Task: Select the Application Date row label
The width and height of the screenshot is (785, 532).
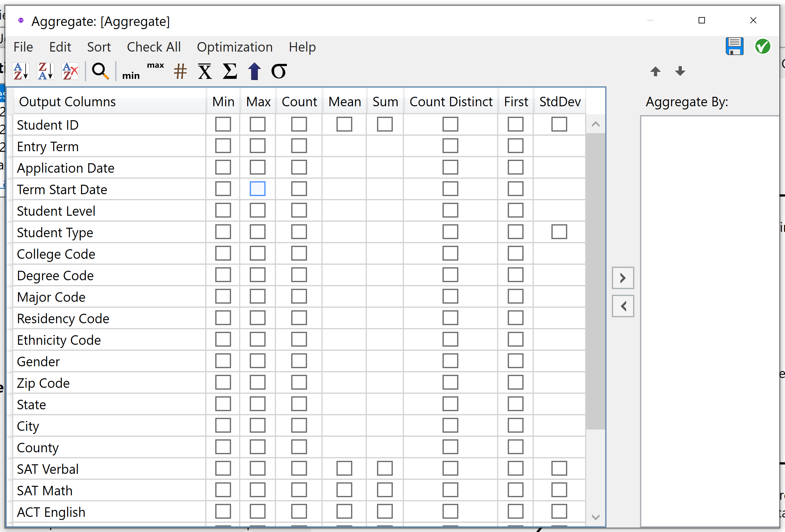Action: tap(66, 168)
